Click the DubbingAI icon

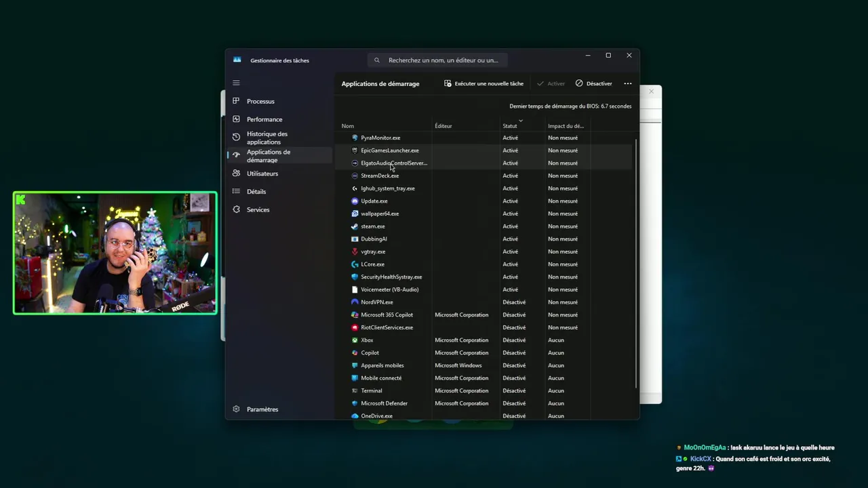click(x=355, y=239)
